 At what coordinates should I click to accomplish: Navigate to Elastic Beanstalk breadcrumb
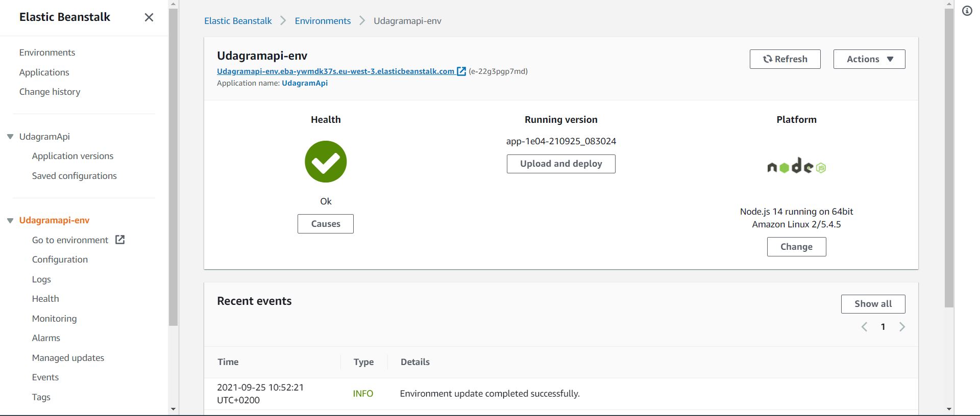pyautogui.click(x=238, y=21)
